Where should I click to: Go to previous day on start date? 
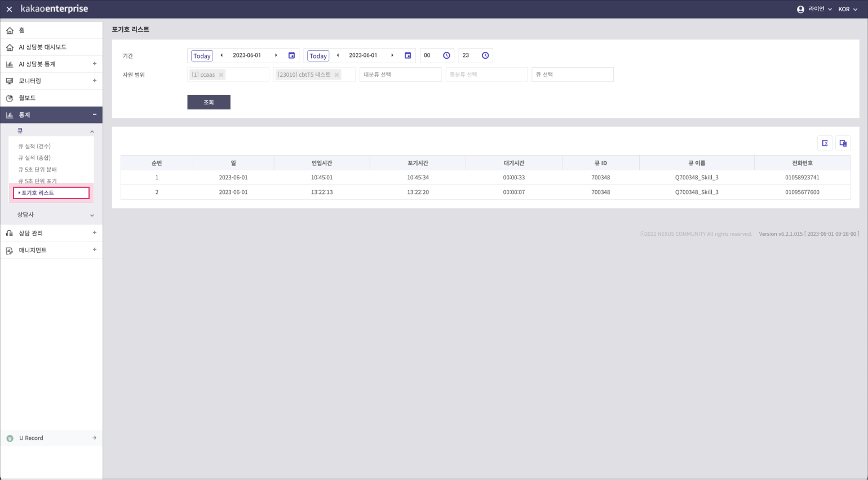pyautogui.click(x=222, y=55)
